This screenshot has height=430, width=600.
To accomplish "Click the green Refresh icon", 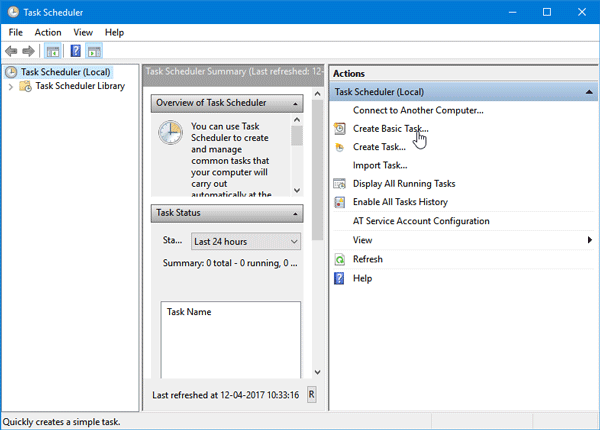I will pos(339,259).
